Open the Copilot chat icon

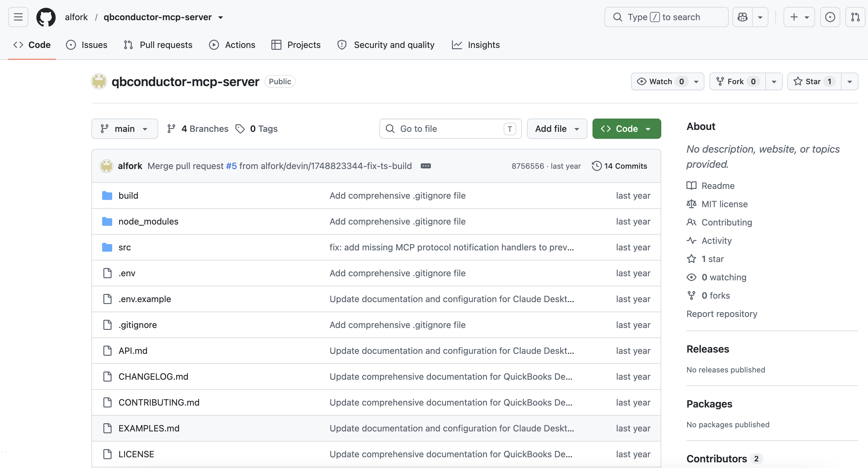pos(743,17)
